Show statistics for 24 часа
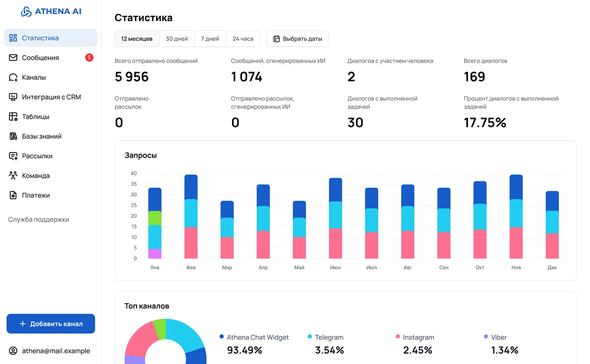590x364 pixels. point(243,39)
